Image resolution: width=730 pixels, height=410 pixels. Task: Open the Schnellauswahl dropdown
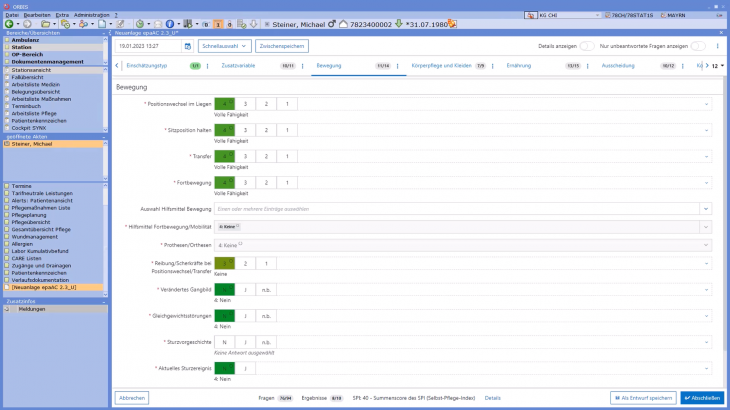coord(225,46)
